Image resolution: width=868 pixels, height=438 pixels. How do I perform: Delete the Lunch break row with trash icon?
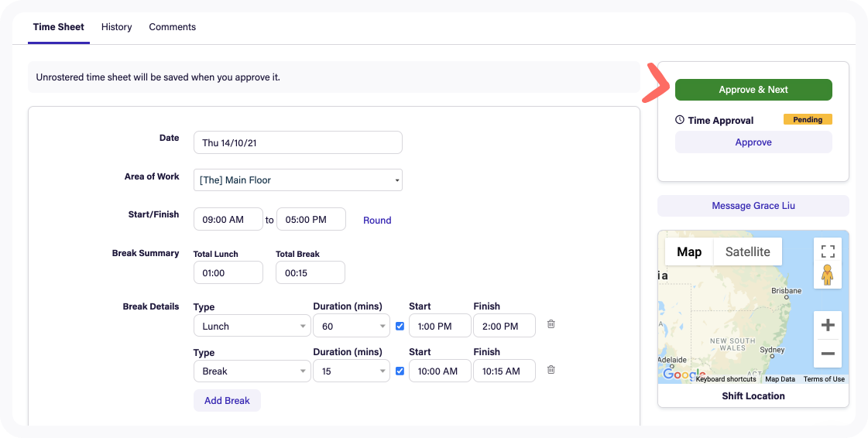(x=551, y=325)
